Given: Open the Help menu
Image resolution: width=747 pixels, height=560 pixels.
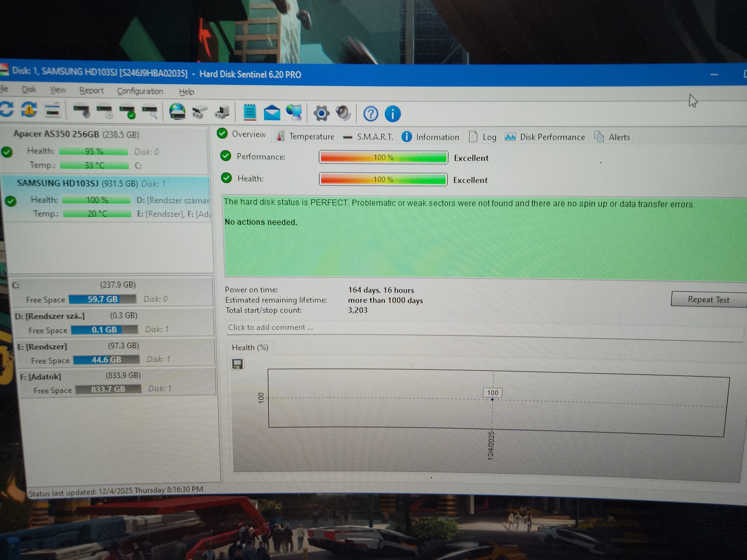Looking at the screenshot, I should click(186, 92).
